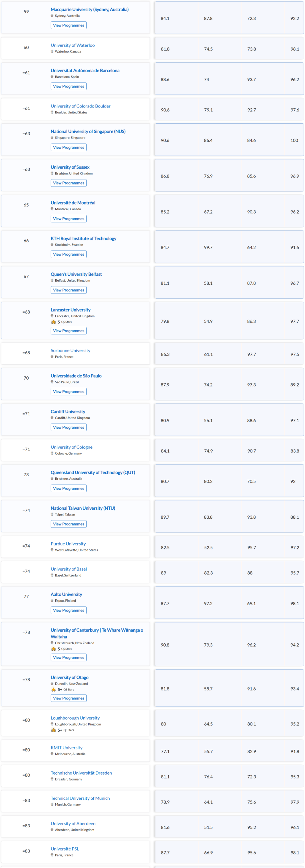The width and height of the screenshot is (305, 868).
Task: Open the Sorbonne University page
Action: click(71, 350)
